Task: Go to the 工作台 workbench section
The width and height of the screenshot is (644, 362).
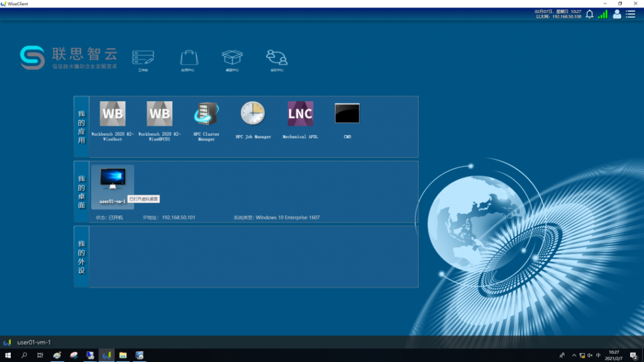Action: pyautogui.click(x=143, y=58)
